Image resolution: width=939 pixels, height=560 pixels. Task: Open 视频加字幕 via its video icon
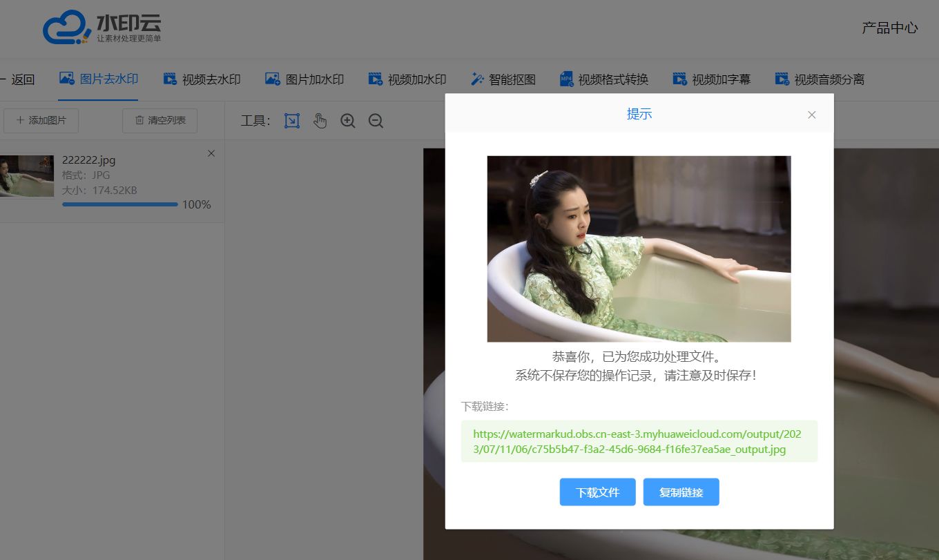[x=679, y=79]
